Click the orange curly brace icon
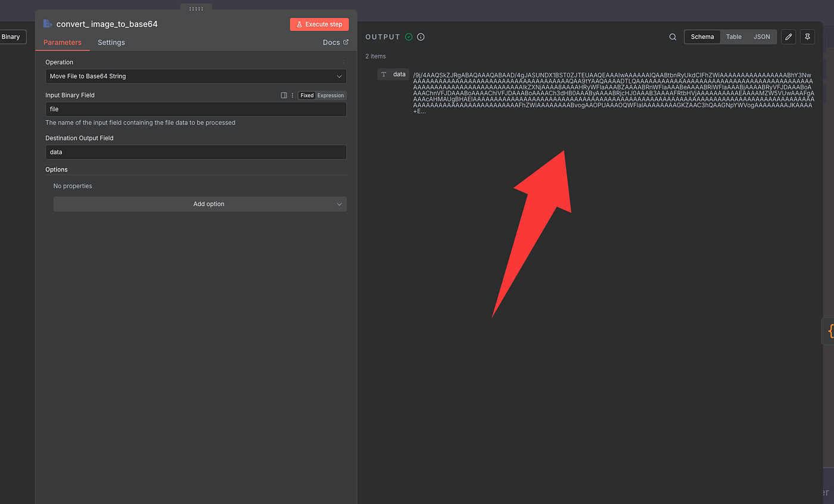 [828, 331]
